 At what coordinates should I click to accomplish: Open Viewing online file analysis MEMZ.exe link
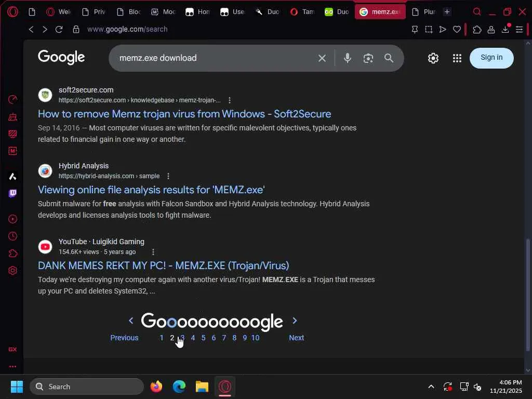151,190
